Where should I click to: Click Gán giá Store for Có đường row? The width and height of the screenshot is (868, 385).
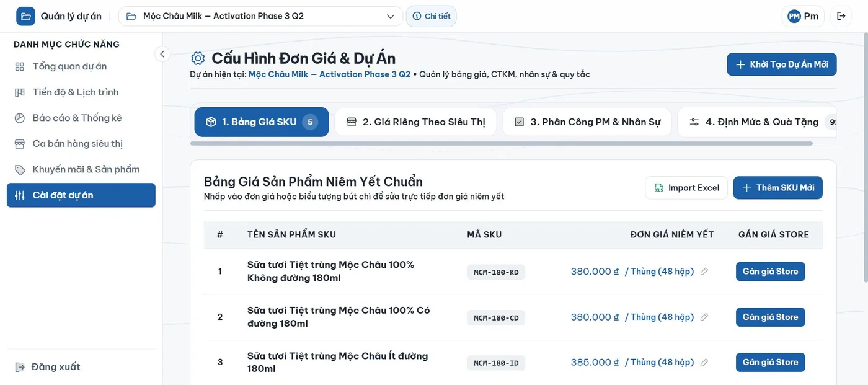pyautogui.click(x=771, y=317)
